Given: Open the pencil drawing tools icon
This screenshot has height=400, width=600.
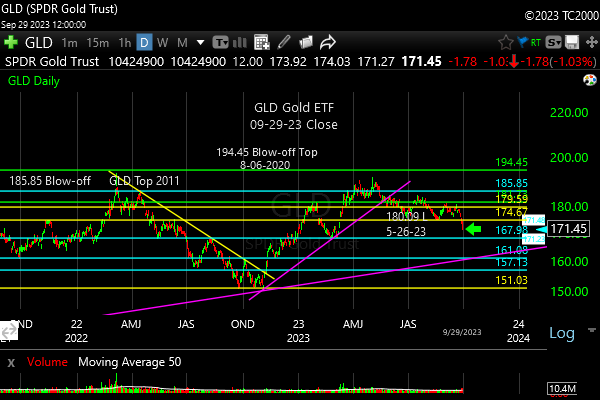Looking at the screenshot, I should [x=285, y=43].
